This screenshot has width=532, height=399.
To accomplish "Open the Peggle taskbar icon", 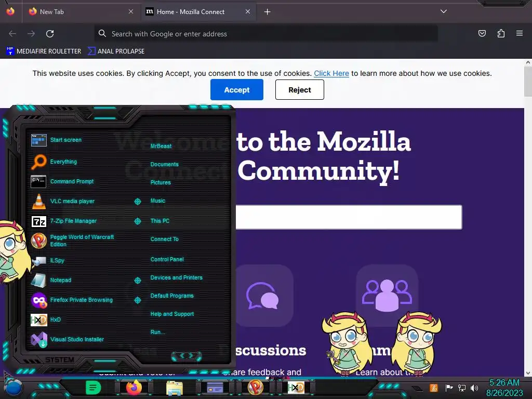I will coord(256,388).
